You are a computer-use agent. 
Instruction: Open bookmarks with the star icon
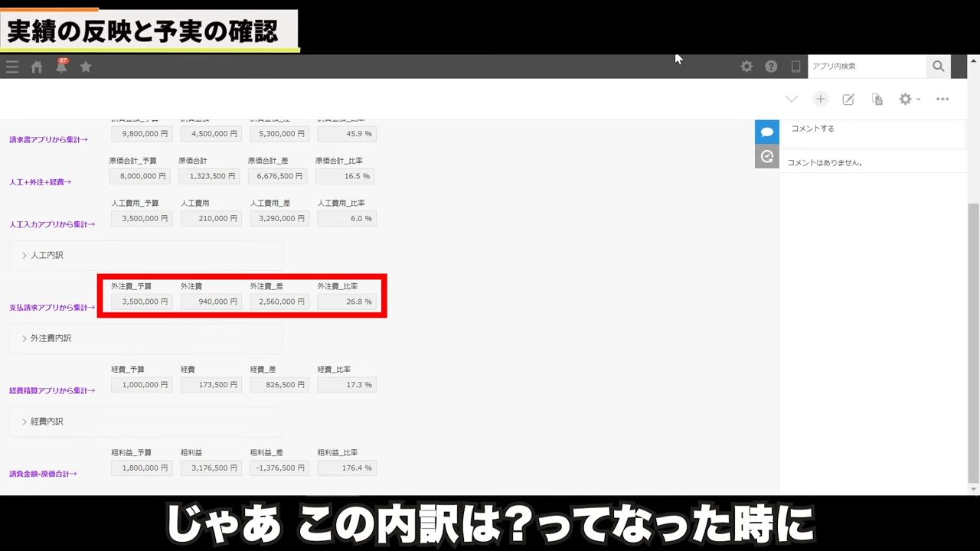(x=86, y=67)
